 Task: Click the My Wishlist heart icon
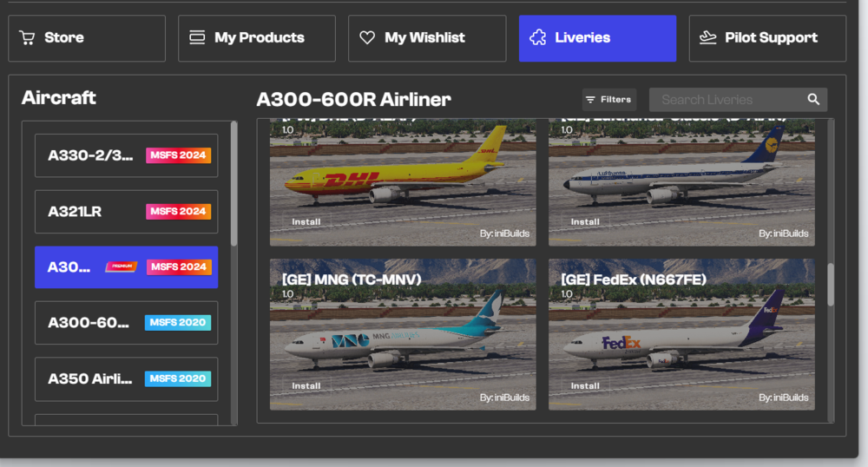367,38
